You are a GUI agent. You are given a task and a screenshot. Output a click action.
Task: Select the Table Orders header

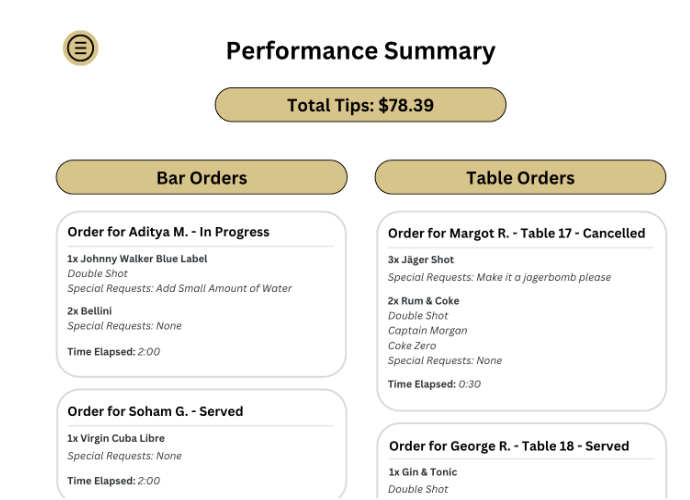[520, 178]
